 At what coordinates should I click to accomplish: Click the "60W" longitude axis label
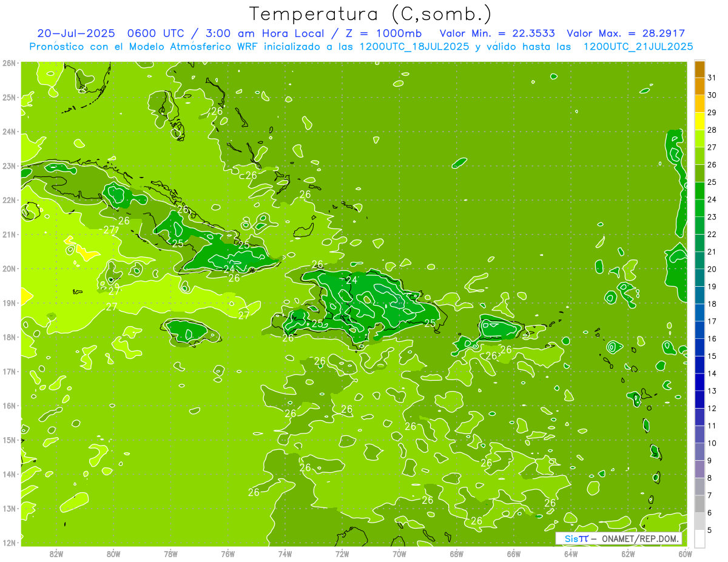point(686,554)
